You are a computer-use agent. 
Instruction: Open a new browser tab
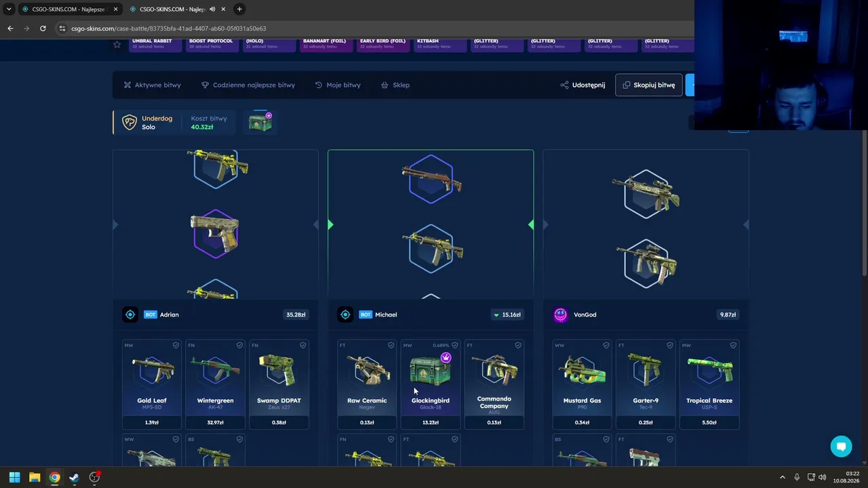point(239,9)
